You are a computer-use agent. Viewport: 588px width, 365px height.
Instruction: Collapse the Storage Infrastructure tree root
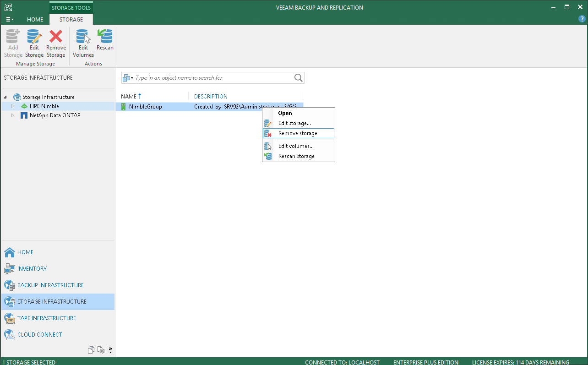[5, 97]
